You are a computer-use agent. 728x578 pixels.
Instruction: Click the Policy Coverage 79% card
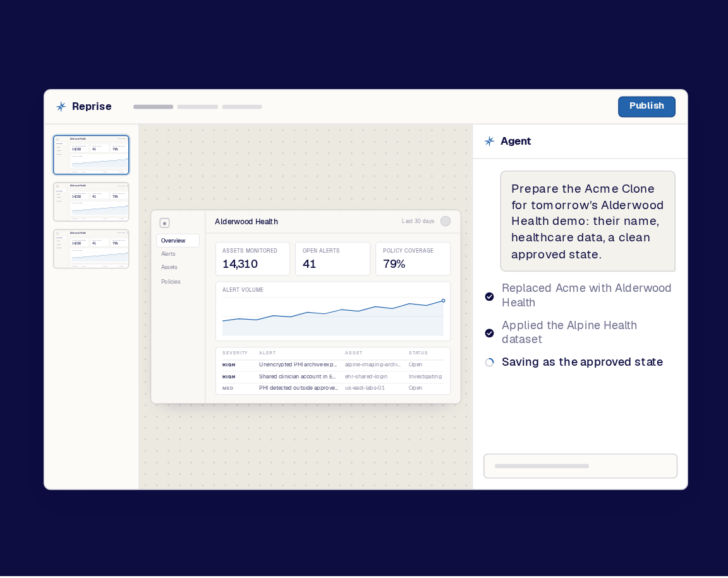click(x=413, y=258)
